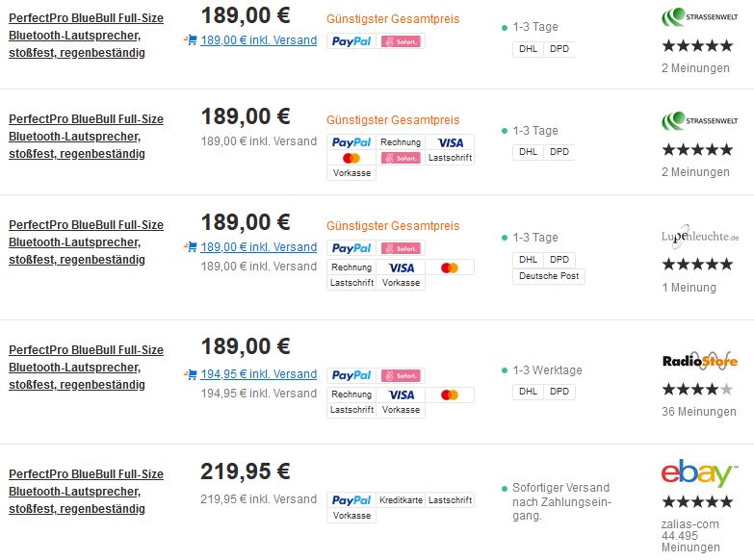754x560 pixels.
Task: Click shopping cart icon beside 194,95 € link
Action: (x=190, y=374)
